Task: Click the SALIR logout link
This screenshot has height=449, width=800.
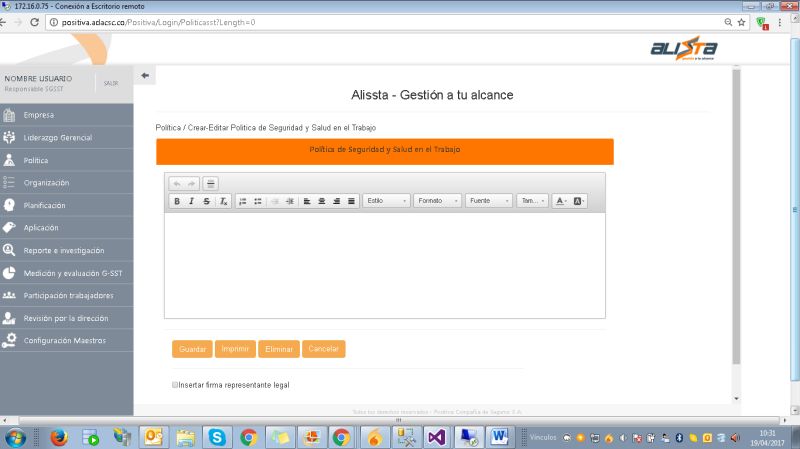Action: click(111, 83)
